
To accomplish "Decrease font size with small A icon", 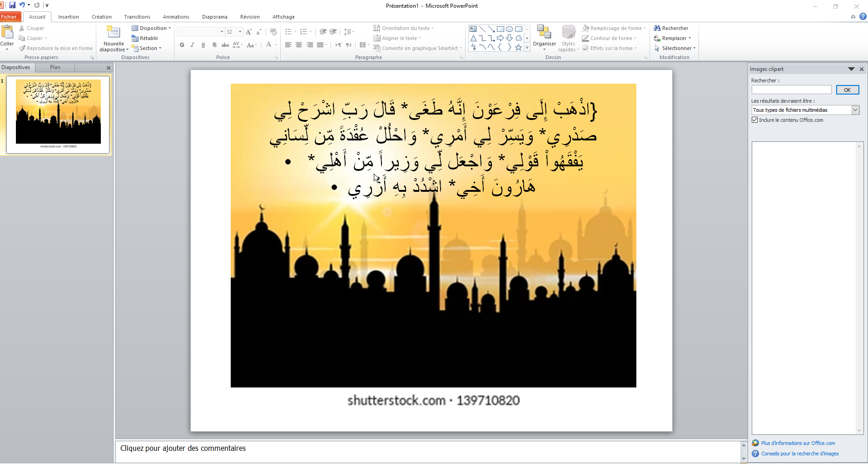I will 258,32.
